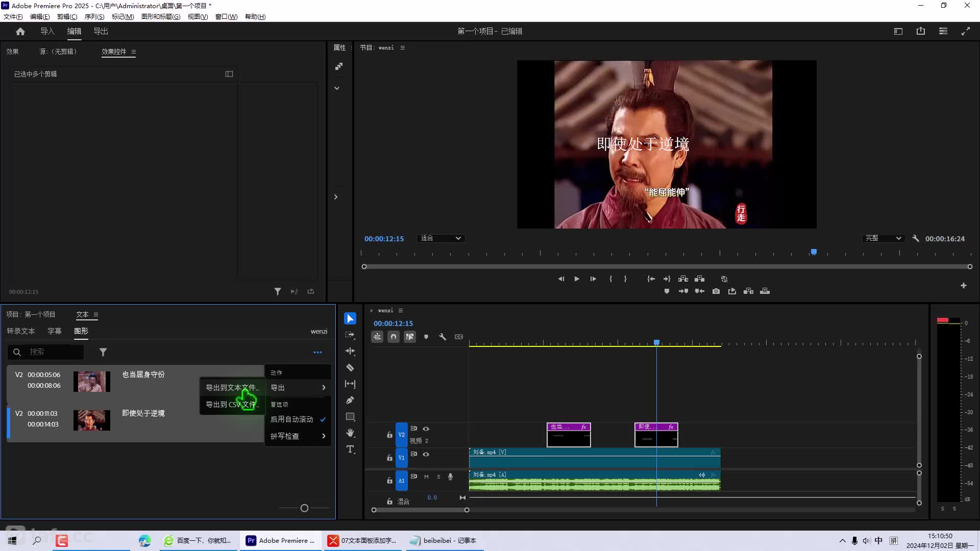Select the Slip tool
980x551 pixels.
click(350, 384)
